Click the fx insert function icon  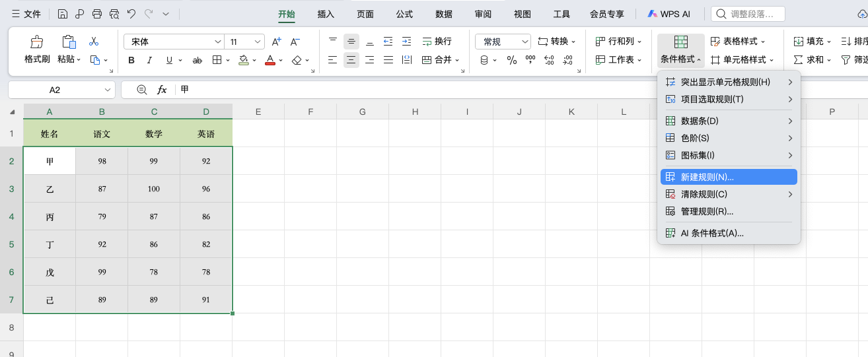tap(162, 90)
